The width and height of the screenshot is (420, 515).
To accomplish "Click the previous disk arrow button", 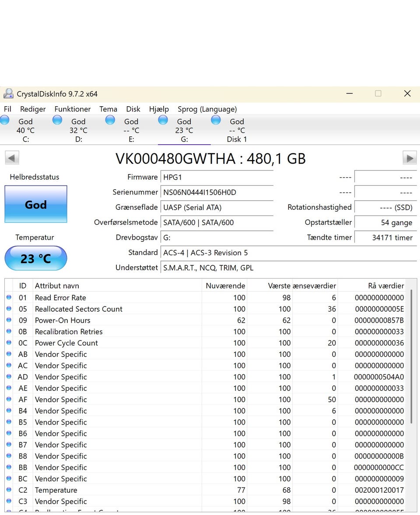I will pyautogui.click(x=12, y=158).
